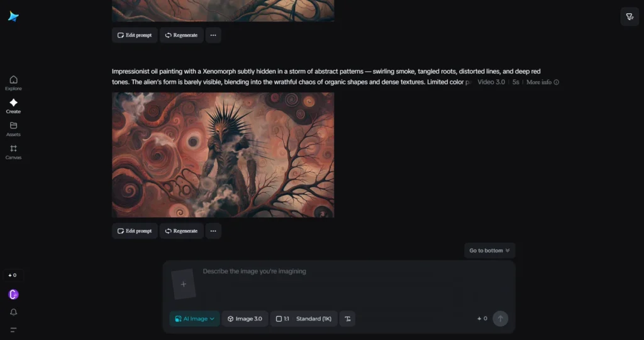Open the user profile avatar

tap(13, 294)
